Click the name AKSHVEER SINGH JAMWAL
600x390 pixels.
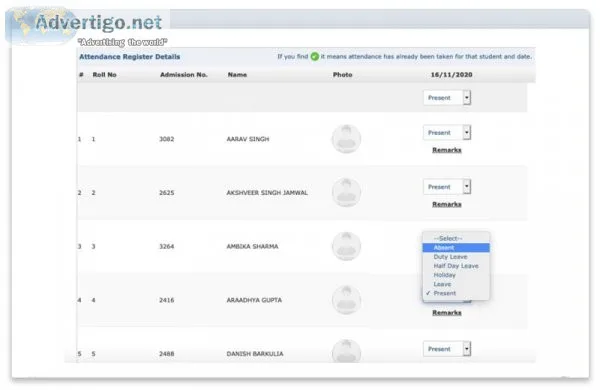coord(267,193)
